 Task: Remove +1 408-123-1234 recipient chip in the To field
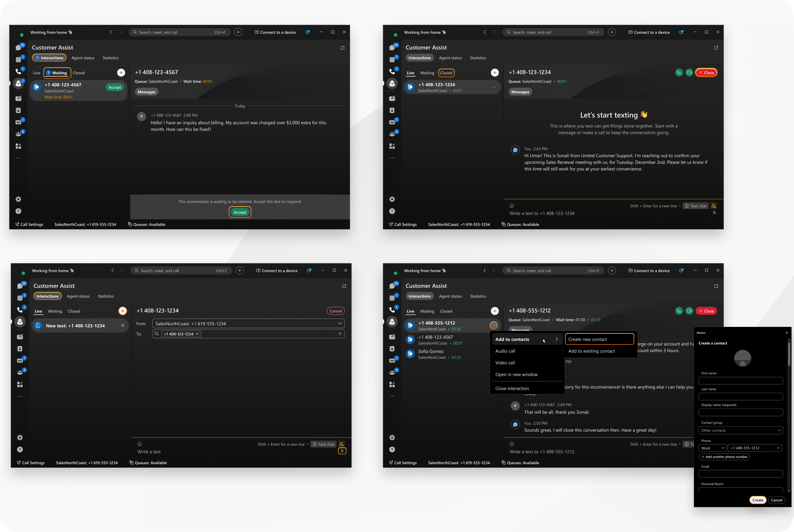click(x=197, y=334)
